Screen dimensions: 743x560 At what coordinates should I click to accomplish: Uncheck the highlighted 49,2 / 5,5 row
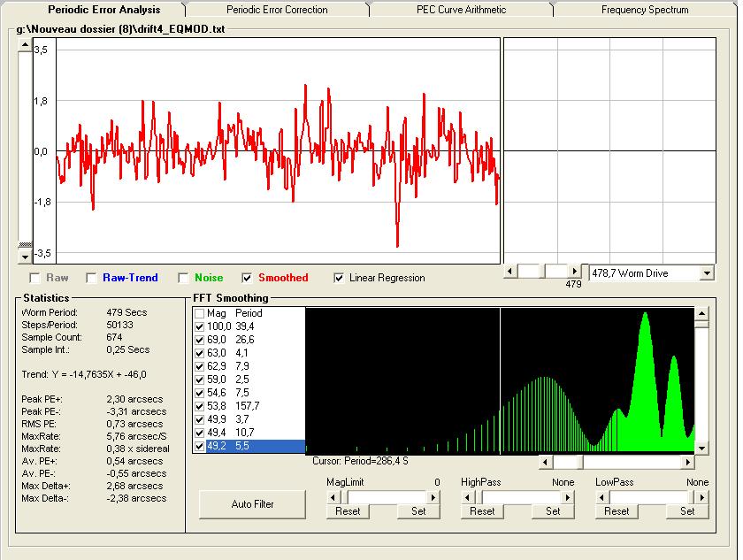200,446
